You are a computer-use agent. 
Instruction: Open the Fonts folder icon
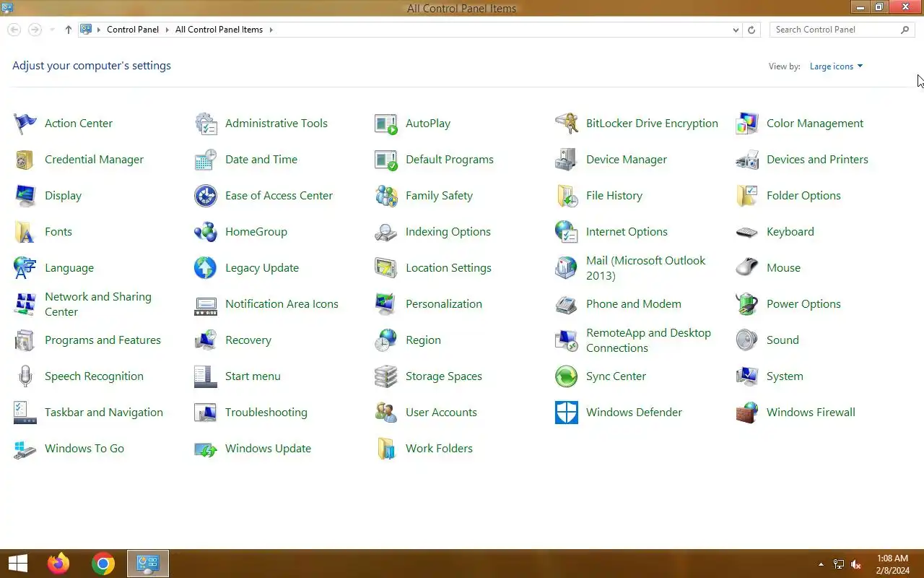pos(25,232)
